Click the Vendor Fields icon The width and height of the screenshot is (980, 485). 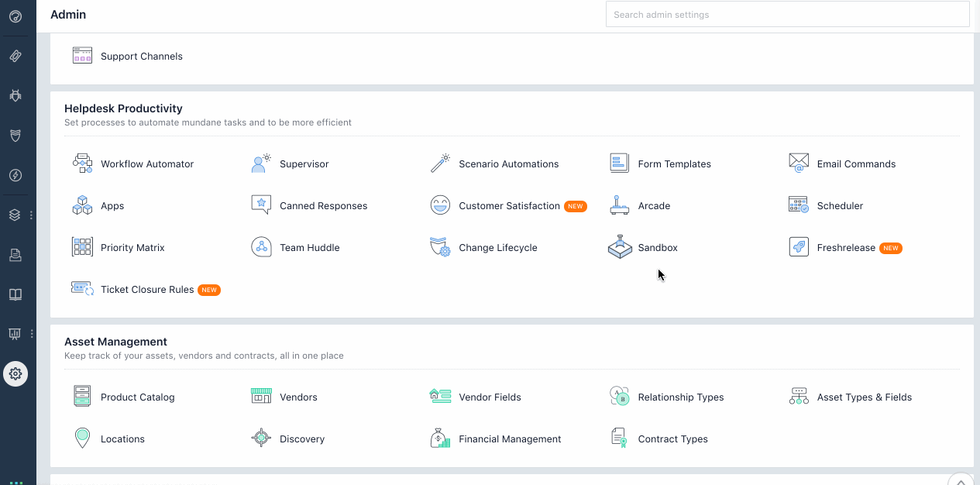tap(440, 397)
